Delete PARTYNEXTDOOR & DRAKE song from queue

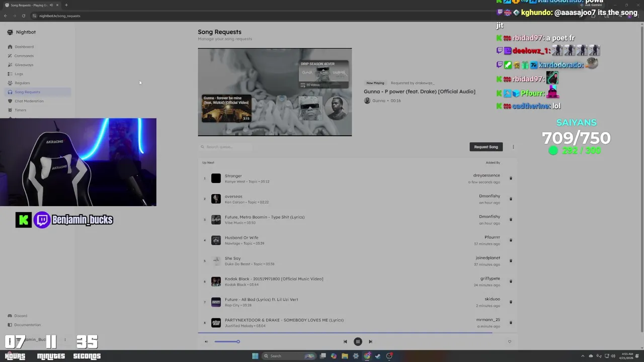coord(511,322)
